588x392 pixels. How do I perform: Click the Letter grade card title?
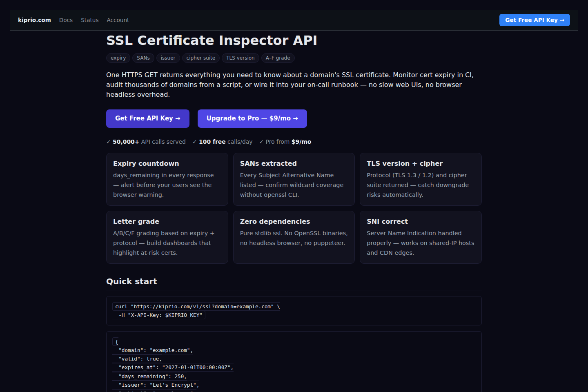[x=136, y=221]
